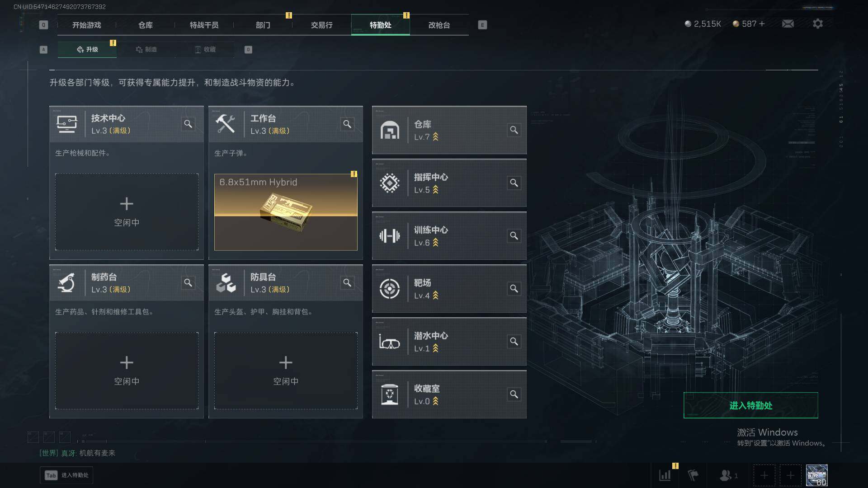
Task: Click the 6.8x51mm Hybrid ammo thumbnail
Action: tap(286, 212)
